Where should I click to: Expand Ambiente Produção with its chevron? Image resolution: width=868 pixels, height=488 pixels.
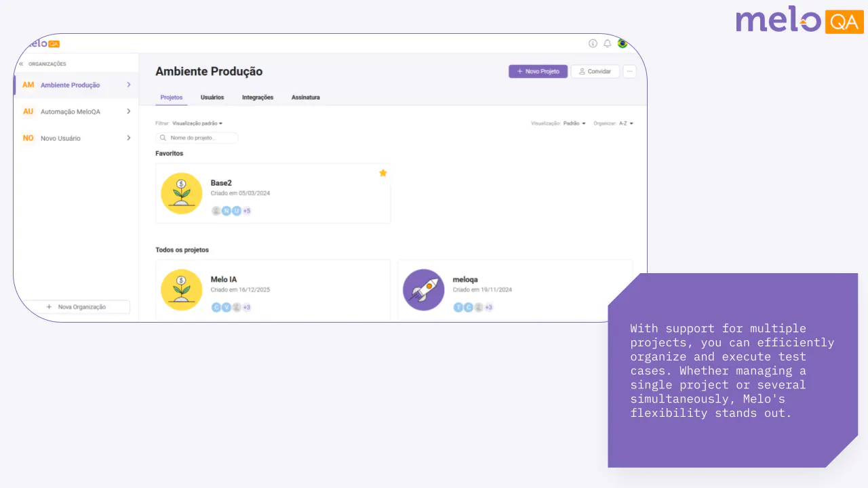coord(129,85)
